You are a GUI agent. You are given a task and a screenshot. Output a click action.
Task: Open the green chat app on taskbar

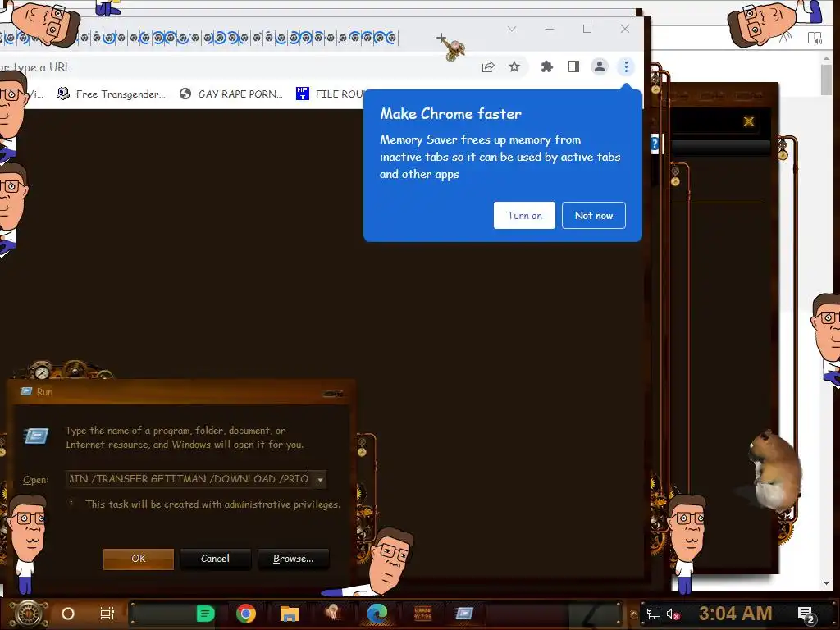point(205,614)
